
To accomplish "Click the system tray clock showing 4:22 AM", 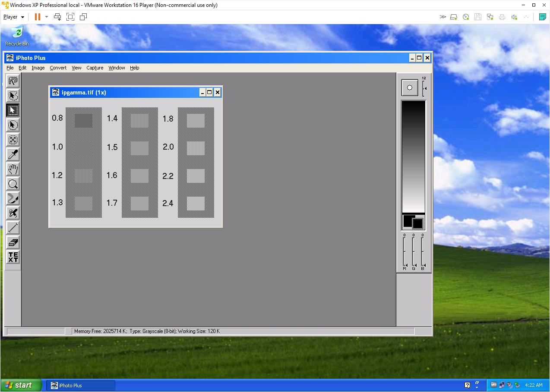I will tap(534, 385).
